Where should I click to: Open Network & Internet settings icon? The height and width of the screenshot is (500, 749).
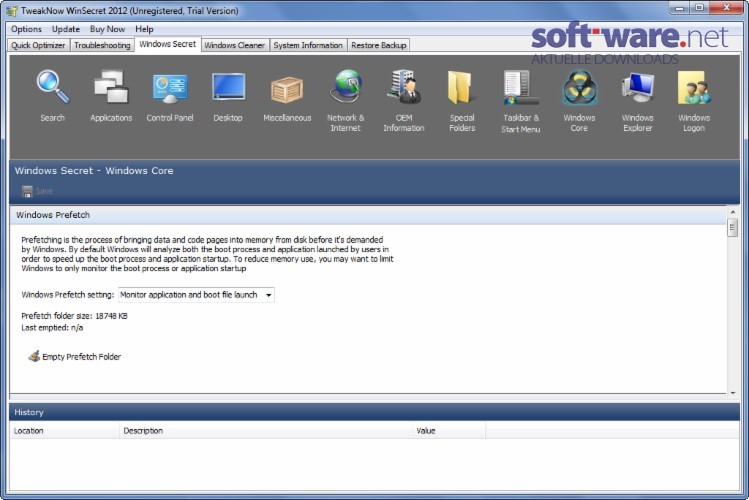point(346,86)
